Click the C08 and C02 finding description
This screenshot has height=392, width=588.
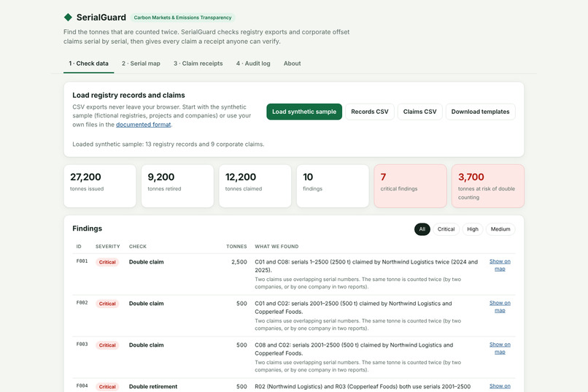(354, 349)
